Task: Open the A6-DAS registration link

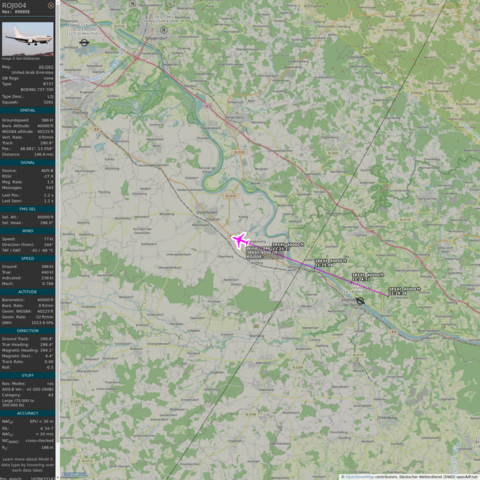Action: click(46, 67)
